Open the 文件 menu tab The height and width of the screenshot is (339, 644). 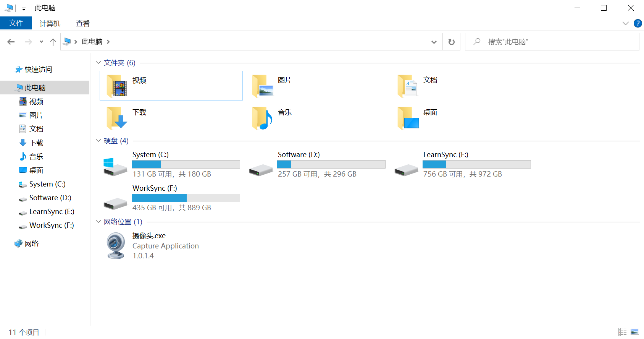(x=16, y=23)
